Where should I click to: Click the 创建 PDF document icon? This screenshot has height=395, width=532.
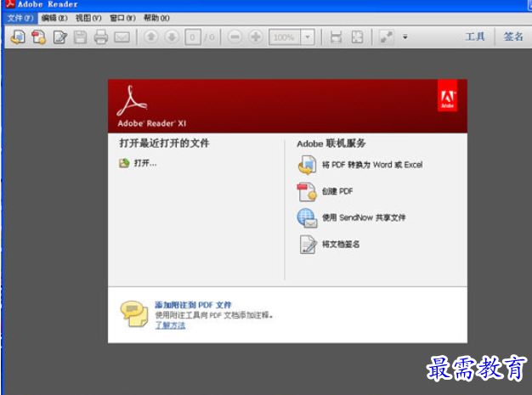coord(307,192)
